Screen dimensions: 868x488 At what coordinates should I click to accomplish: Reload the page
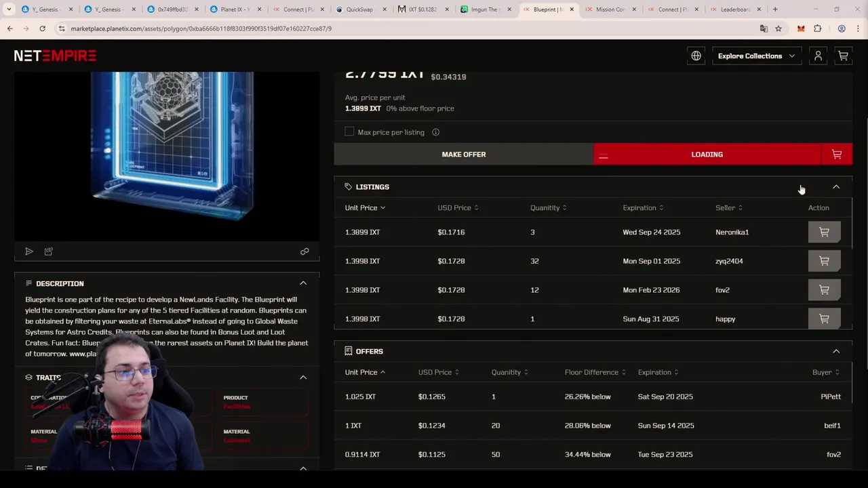click(x=42, y=28)
